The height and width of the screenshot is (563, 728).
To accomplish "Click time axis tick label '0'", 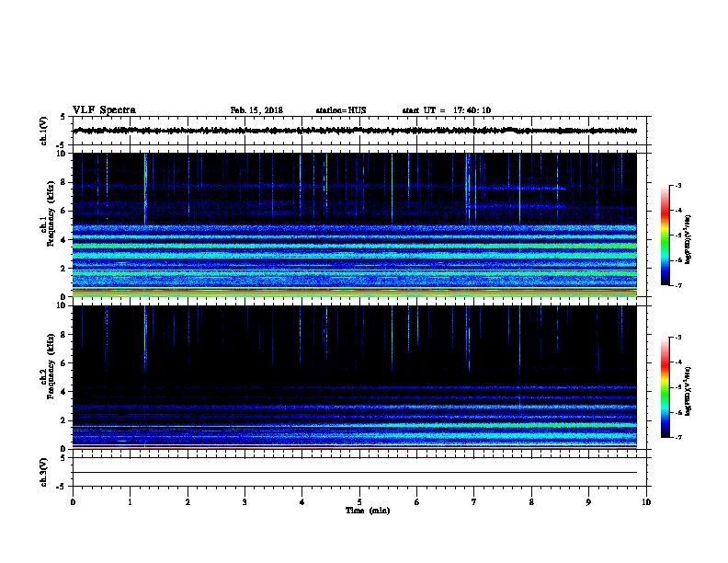I will click(x=73, y=502).
